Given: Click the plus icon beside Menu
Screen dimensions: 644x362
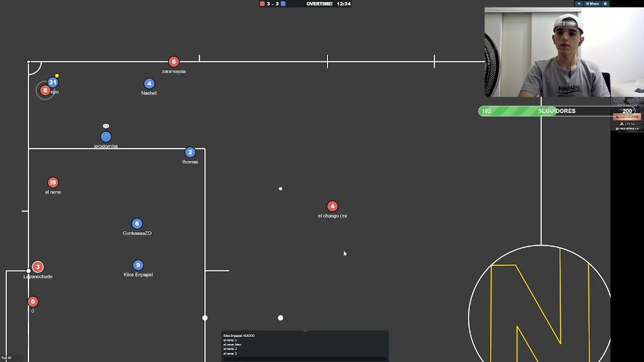Looking at the screenshot, I should point(579,4).
